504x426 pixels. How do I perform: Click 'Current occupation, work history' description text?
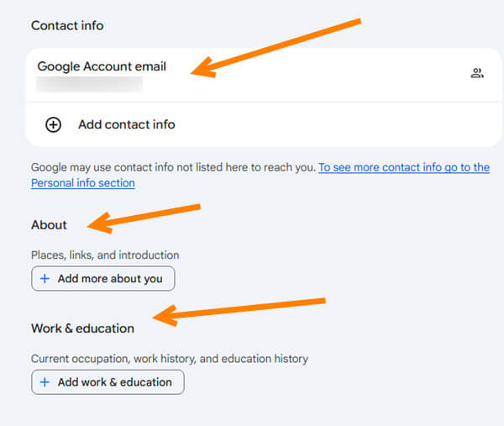[169, 359]
